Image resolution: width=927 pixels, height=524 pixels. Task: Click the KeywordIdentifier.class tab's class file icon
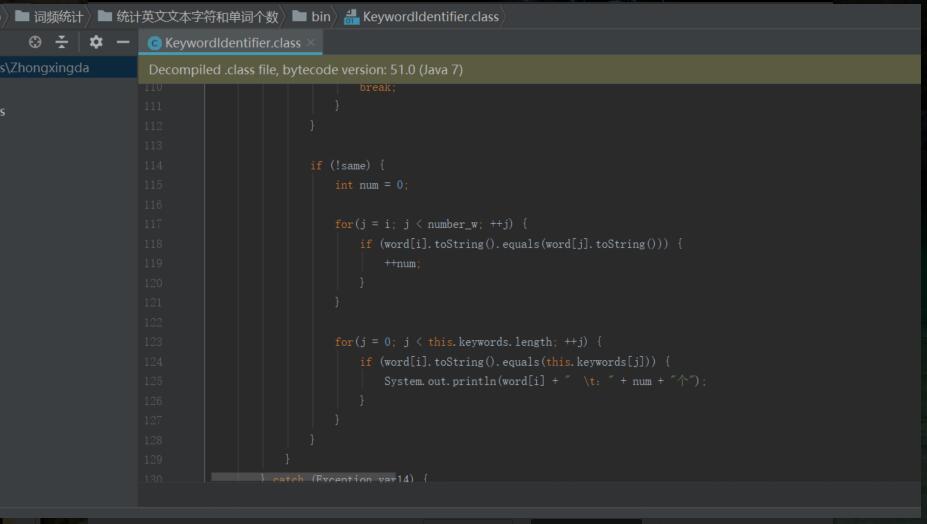coord(155,43)
